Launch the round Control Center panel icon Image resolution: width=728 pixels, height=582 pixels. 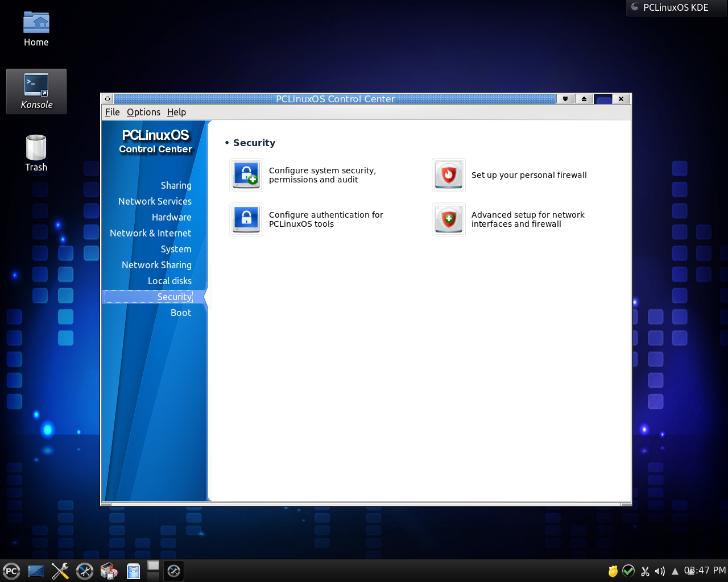(85, 571)
